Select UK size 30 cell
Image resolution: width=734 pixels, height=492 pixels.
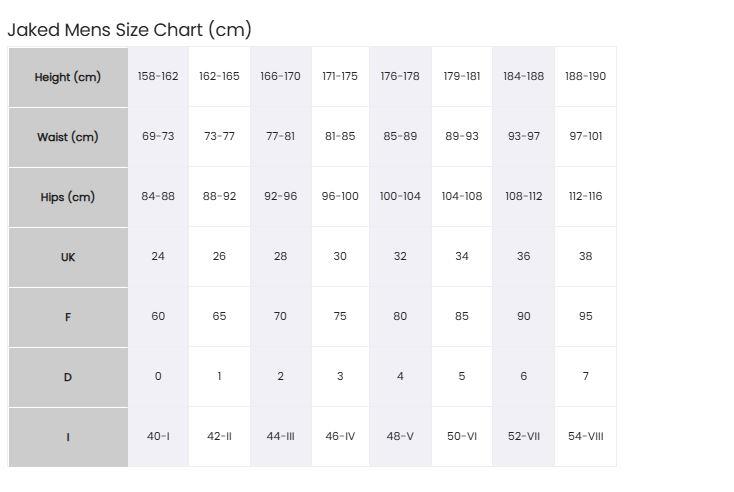[x=340, y=256]
